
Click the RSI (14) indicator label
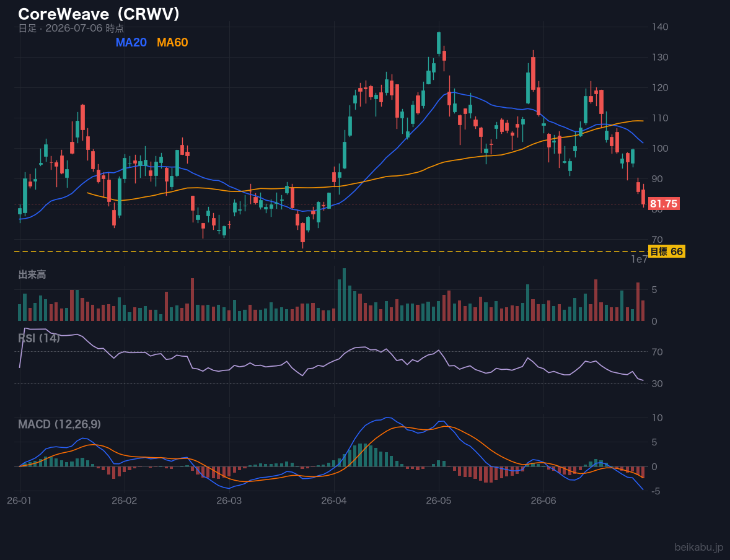pos(39,338)
